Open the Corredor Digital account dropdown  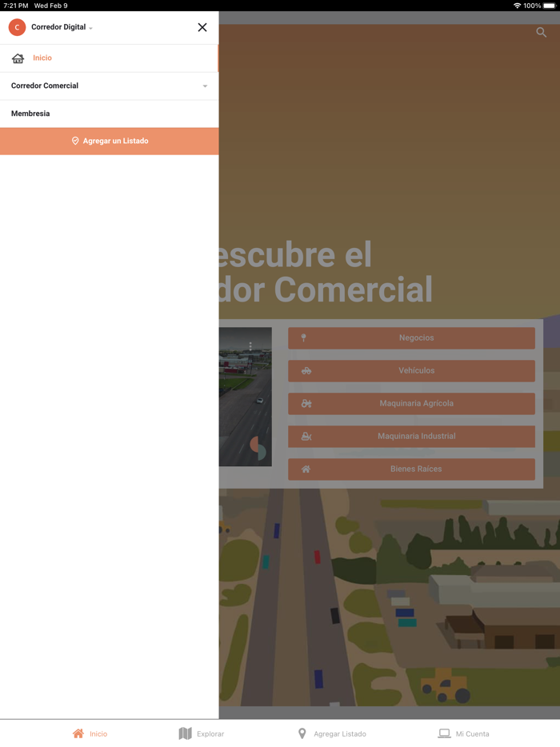pos(62,27)
